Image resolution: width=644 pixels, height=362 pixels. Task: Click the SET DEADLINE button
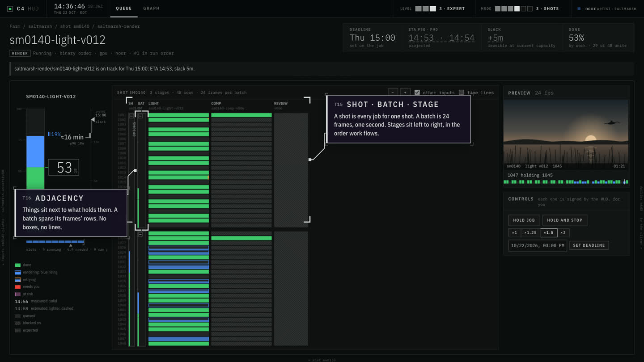click(x=589, y=245)
